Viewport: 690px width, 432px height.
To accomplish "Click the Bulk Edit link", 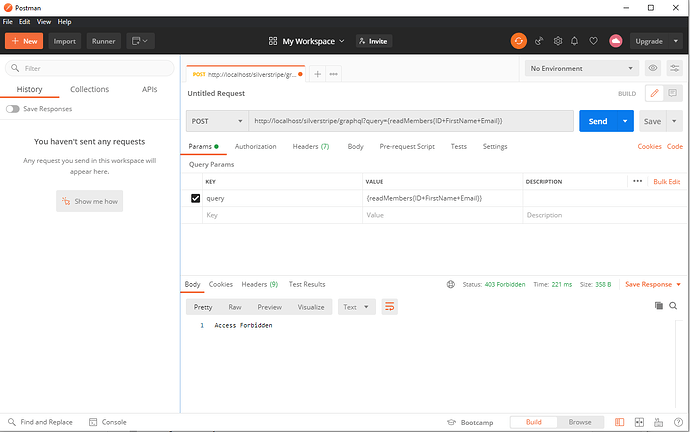I will point(666,182).
